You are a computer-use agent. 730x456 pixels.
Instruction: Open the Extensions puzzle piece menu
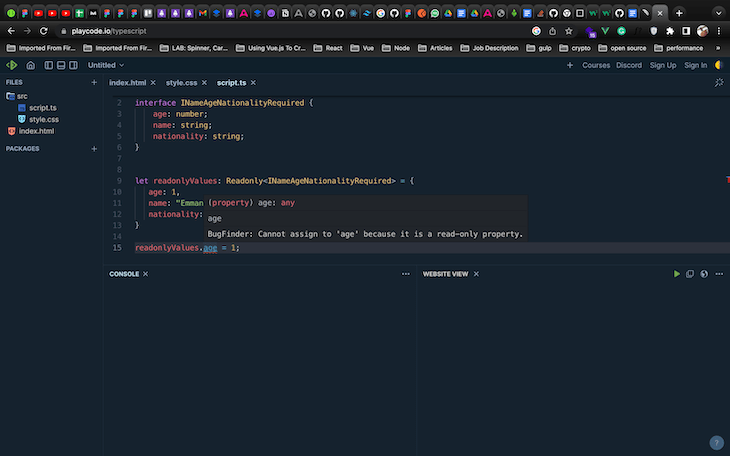point(670,31)
